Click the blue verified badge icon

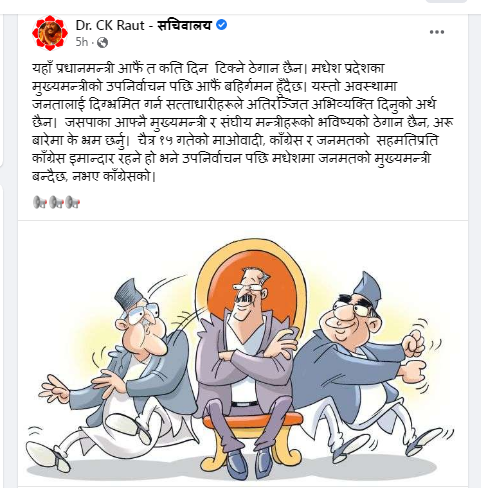pos(222,25)
